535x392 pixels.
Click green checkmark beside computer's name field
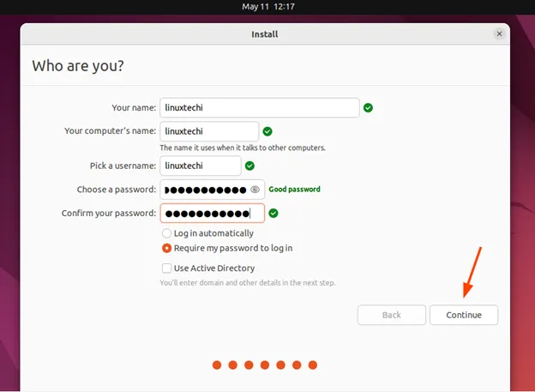pyautogui.click(x=267, y=131)
